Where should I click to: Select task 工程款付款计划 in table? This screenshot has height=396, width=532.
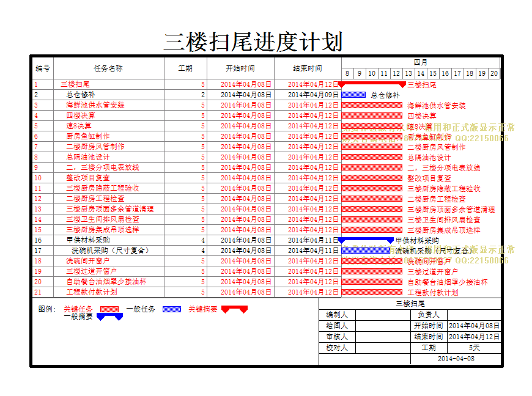[91, 292]
